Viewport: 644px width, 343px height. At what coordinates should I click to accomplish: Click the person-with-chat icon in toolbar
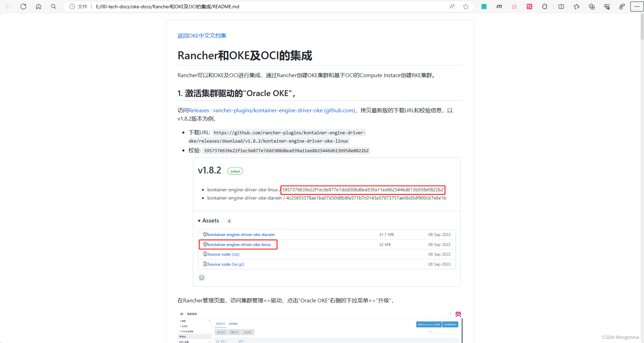click(x=622, y=7)
